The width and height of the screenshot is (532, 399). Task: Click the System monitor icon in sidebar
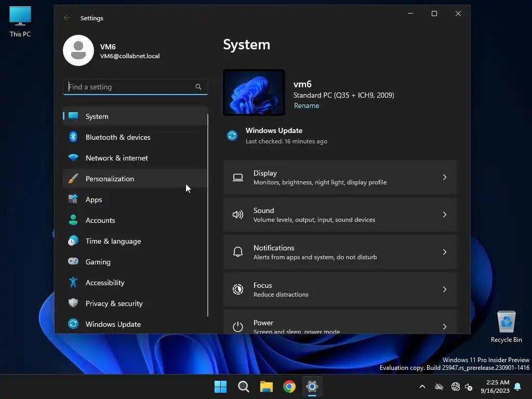73,116
